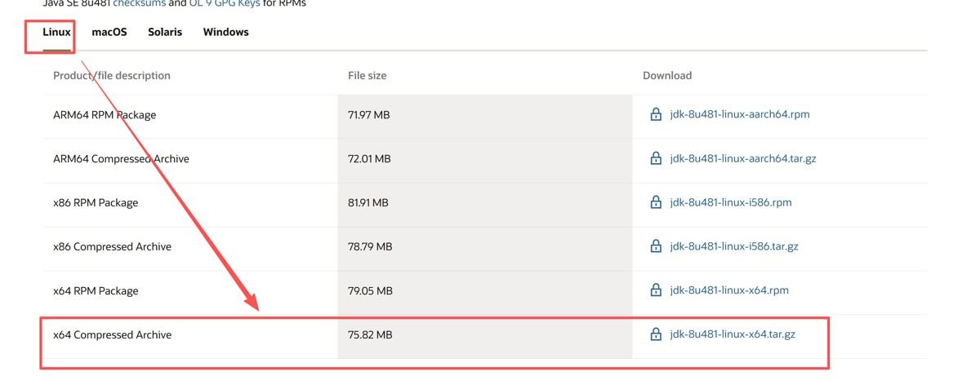Switch to the Linux tab
Screen dimensions: 980x385
point(57,33)
